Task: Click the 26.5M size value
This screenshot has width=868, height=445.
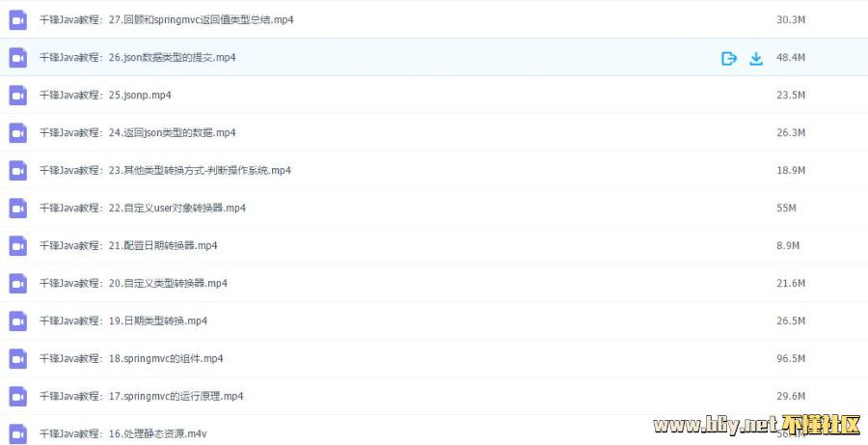Action: [x=791, y=320]
